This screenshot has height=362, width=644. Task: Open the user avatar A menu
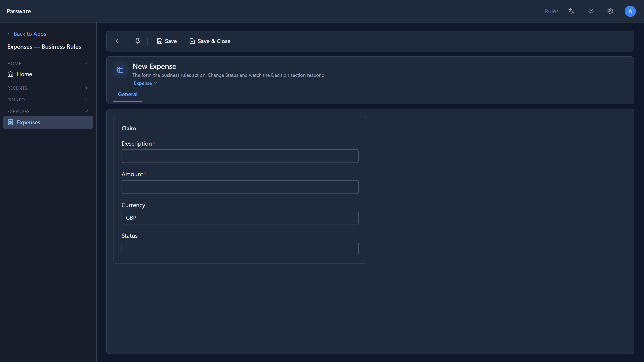[630, 11]
